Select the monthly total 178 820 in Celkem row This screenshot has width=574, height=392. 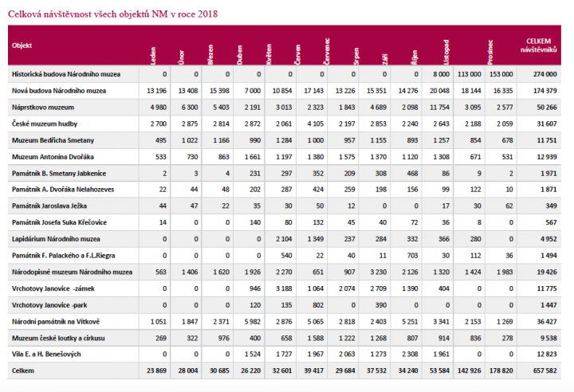click(501, 370)
